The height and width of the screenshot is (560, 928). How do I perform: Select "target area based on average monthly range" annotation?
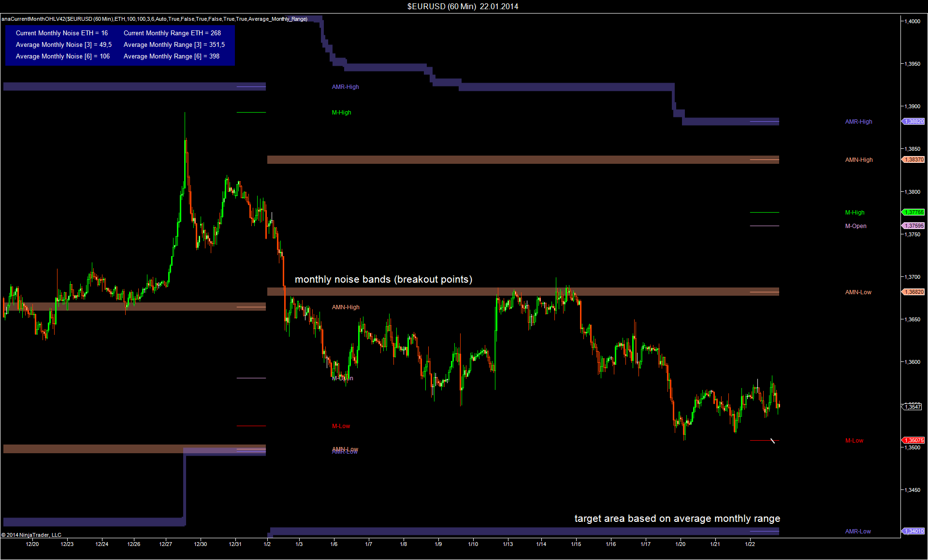[x=677, y=518]
